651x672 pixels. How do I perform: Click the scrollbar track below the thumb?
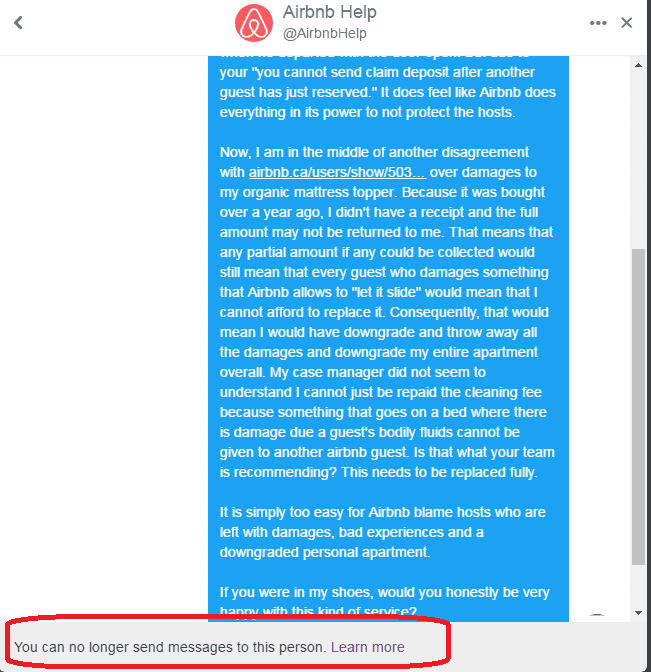(638, 586)
